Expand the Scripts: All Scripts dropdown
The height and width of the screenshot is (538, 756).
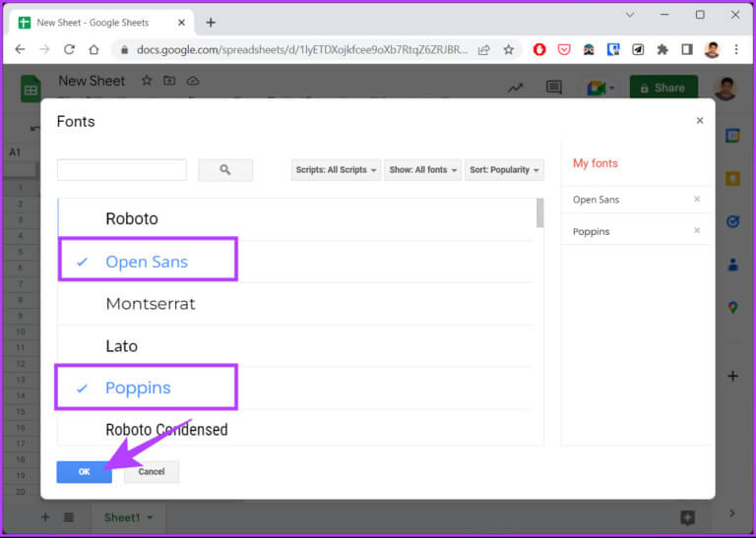click(x=337, y=170)
